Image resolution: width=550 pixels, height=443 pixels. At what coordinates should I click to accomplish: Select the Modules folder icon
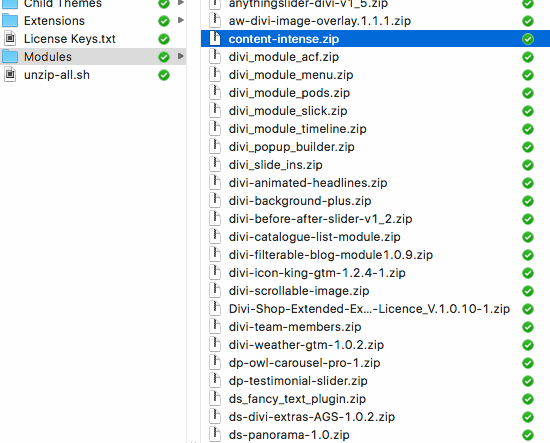(x=10, y=56)
